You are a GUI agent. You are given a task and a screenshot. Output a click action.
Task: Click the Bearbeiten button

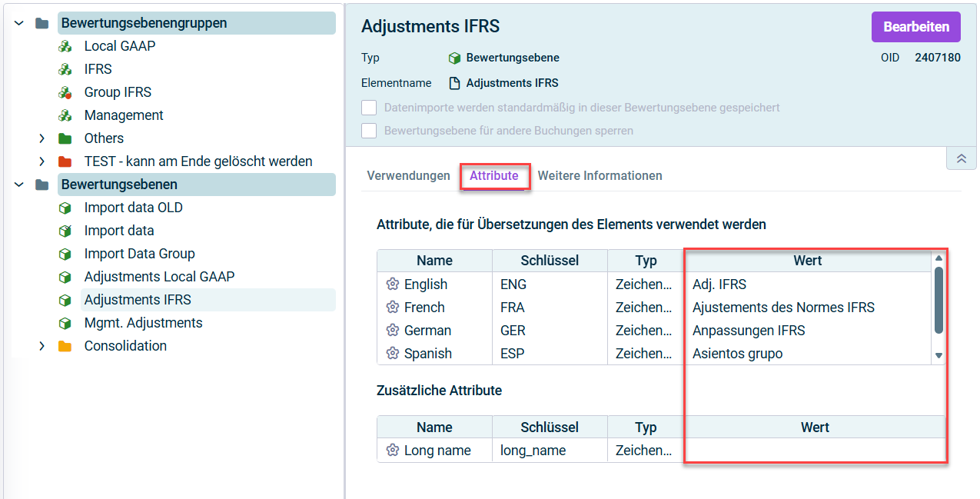click(915, 26)
